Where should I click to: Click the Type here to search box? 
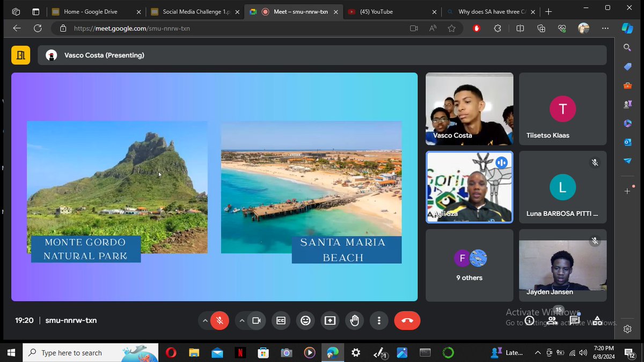pos(90,353)
